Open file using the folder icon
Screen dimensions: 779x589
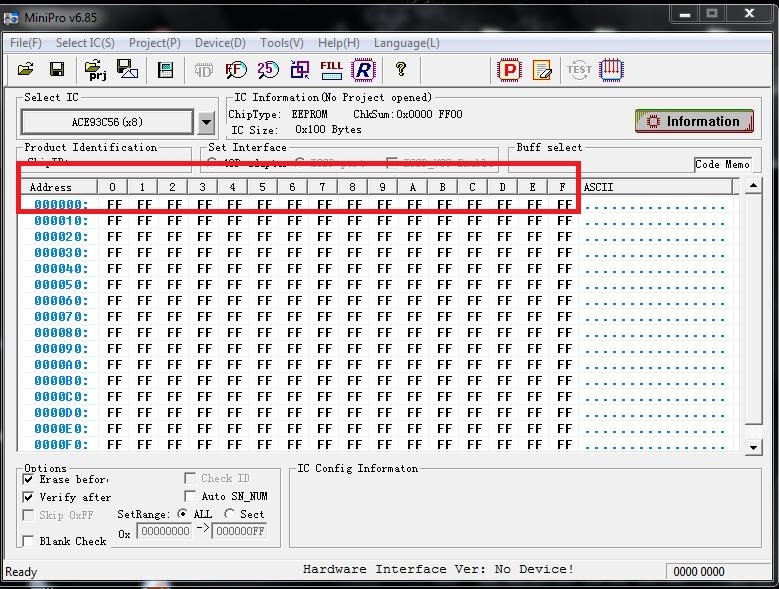coord(26,70)
